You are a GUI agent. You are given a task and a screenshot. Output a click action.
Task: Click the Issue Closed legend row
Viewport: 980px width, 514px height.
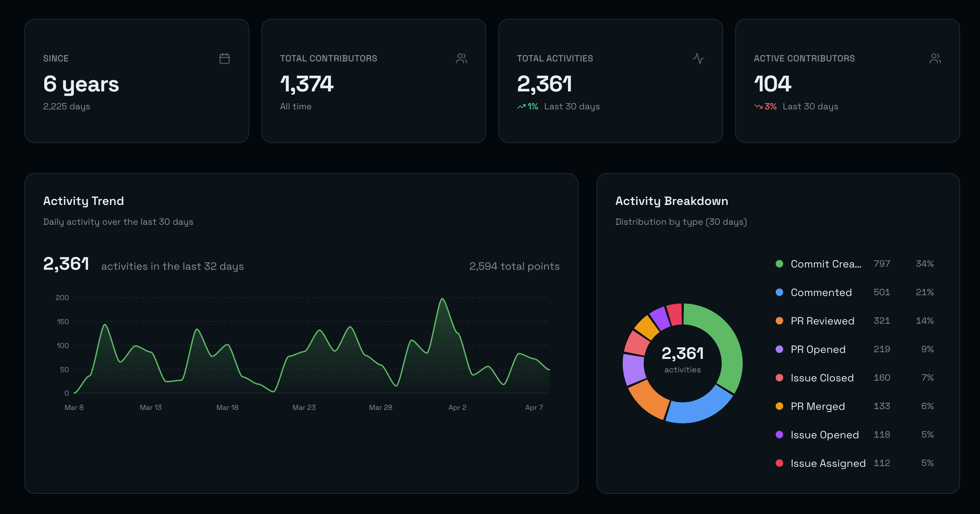(x=822, y=378)
